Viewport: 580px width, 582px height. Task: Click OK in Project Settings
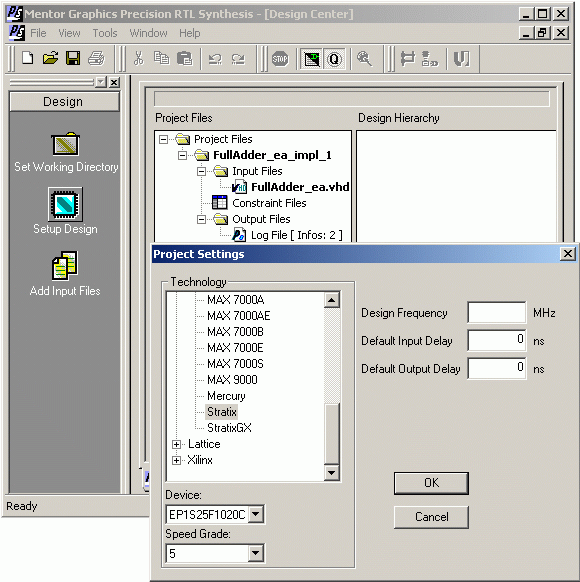[x=431, y=483]
